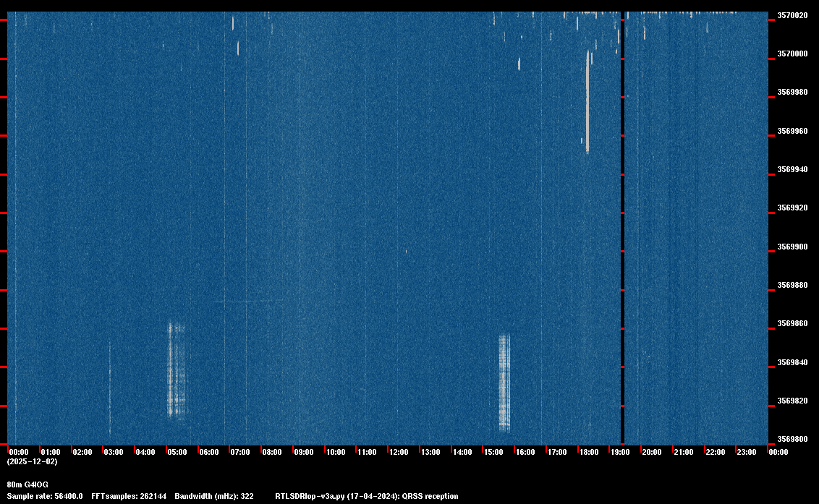Click the 3569940 frequency label
This screenshot has width=819, height=504.
coord(792,170)
